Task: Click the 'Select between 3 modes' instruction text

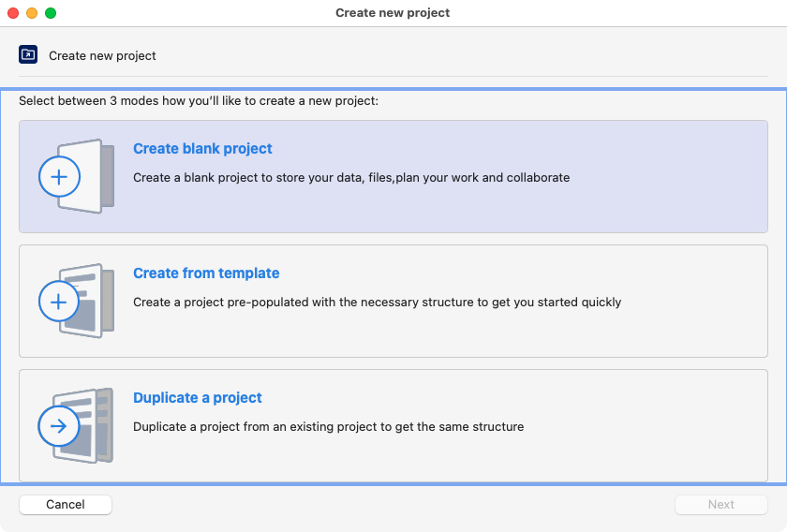Action: (x=199, y=101)
